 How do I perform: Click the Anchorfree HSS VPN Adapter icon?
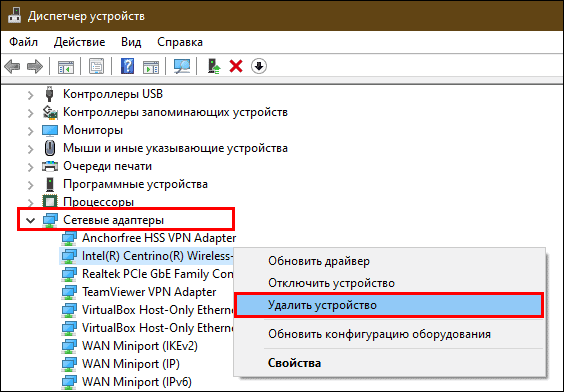pos(69,238)
